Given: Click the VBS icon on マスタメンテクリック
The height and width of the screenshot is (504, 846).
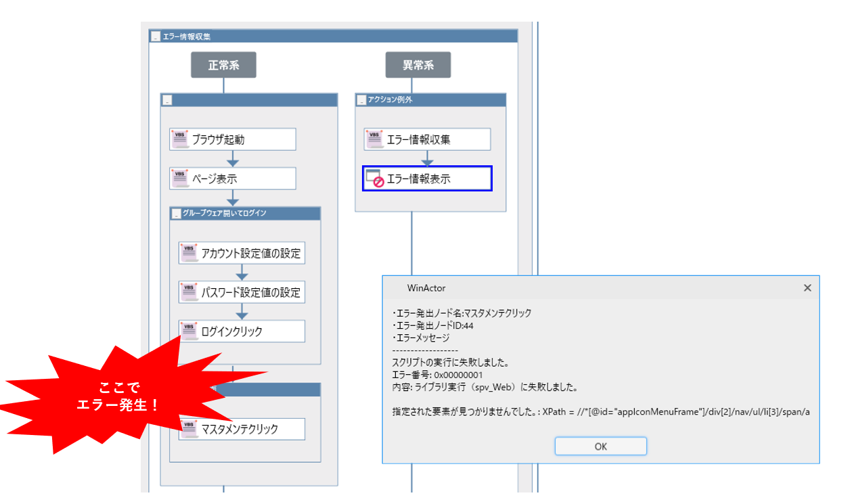Looking at the screenshot, I should pyautogui.click(x=190, y=428).
